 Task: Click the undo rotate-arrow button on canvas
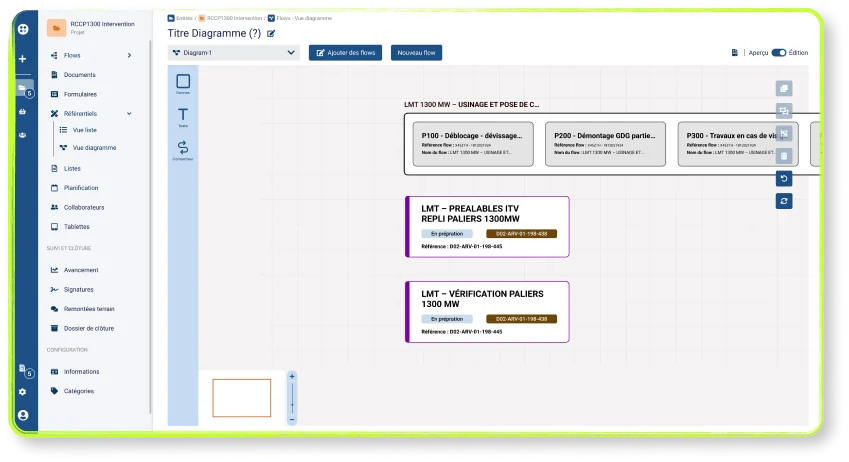pos(783,179)
